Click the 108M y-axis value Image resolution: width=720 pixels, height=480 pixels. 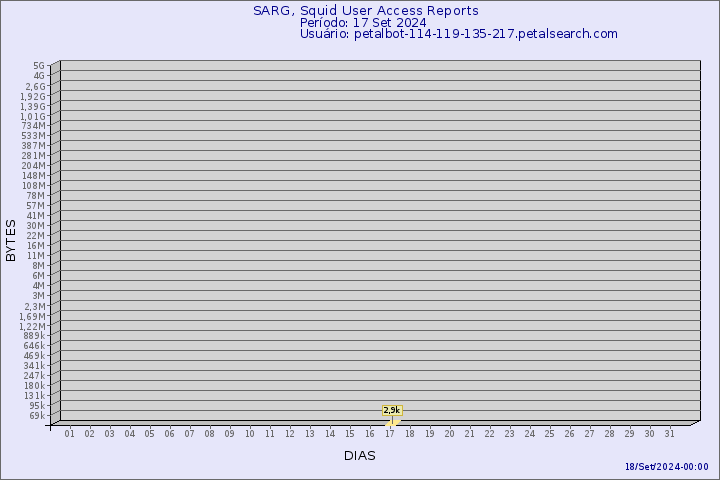click(34, 186)
